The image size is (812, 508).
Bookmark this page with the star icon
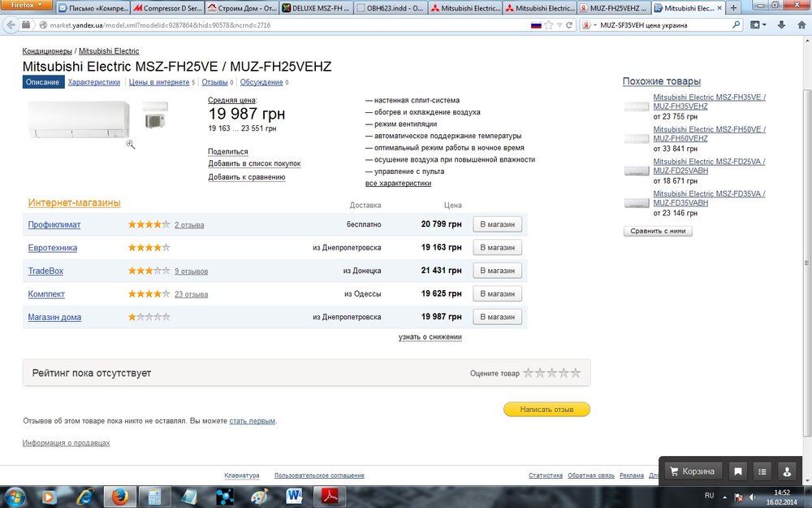[x=548, y=25]
